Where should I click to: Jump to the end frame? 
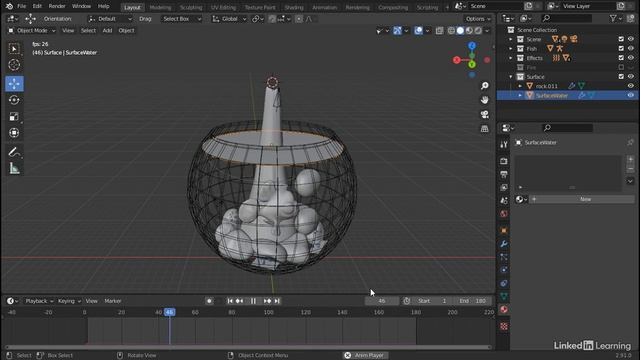pyautogui.click(x=277, y=301)
